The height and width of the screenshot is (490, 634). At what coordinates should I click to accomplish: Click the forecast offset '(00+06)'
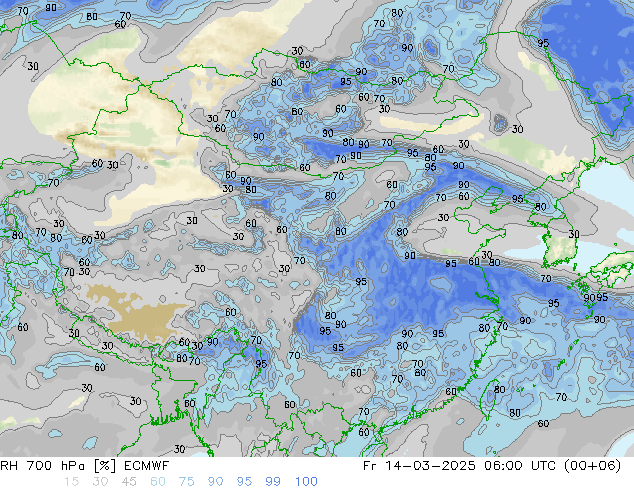593,466
